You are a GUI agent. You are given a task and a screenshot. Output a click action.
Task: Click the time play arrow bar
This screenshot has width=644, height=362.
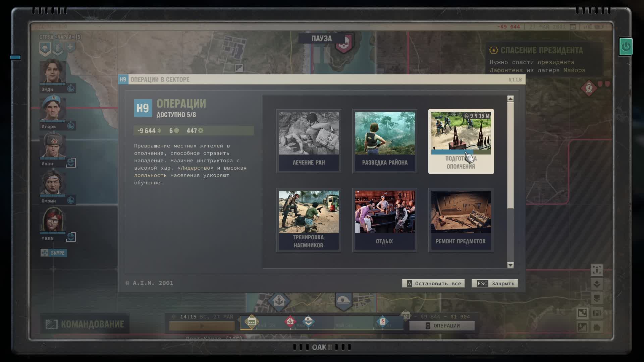tap(202, 326)
